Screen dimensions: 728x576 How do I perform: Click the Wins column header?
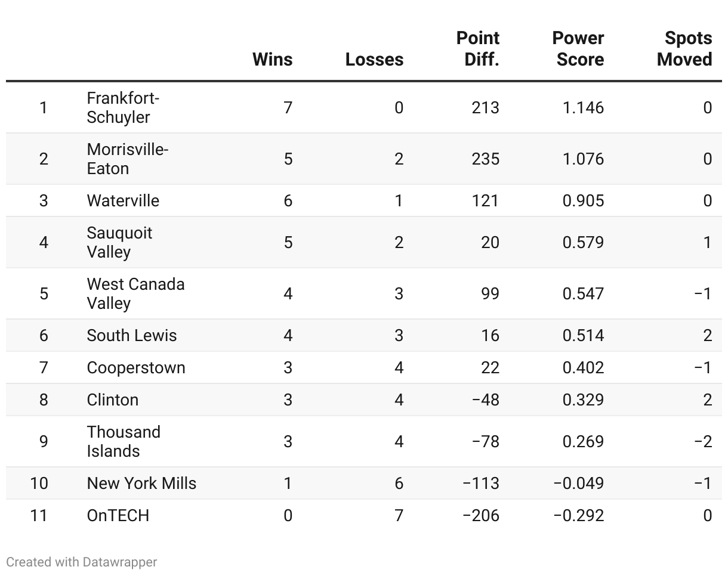[x=272, y=59]
